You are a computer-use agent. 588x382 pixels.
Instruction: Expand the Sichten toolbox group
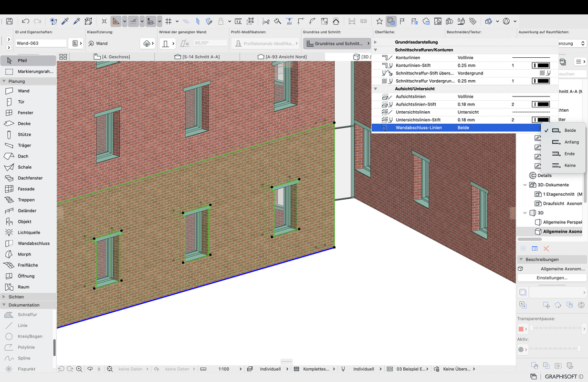pos(4,297)
